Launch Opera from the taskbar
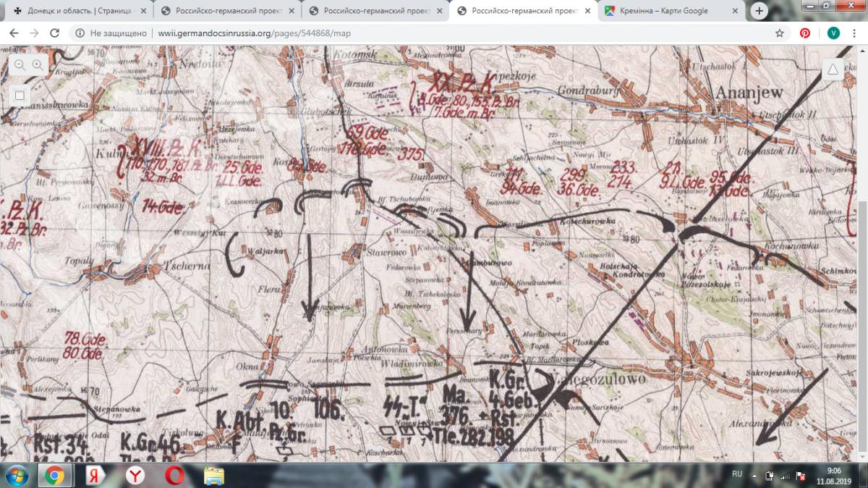The image size is (868, 488). pos(174,475)
